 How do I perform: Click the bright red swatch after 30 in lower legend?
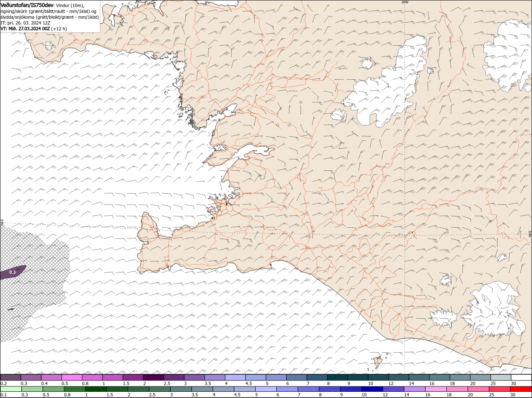521,389
